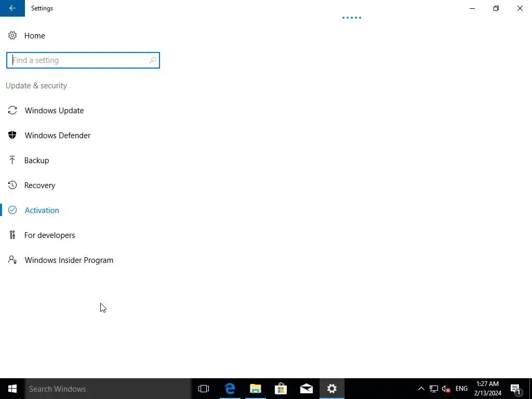Viewport: 532px width, 399px height.
Task: Open Microsoft Store from taskbar
Action: coord(281,389)
